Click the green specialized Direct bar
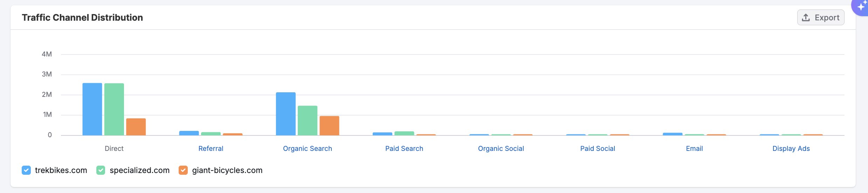The image size is (868, 193). coord(114,109)
